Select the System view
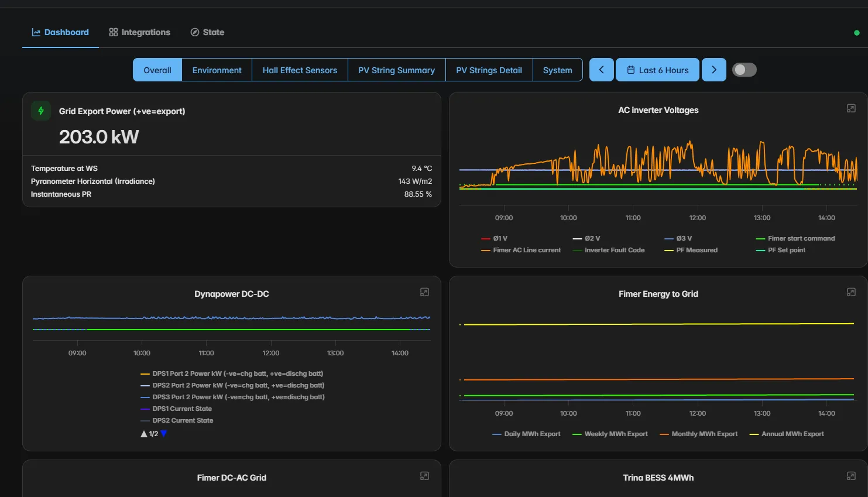 click(557, 70)
